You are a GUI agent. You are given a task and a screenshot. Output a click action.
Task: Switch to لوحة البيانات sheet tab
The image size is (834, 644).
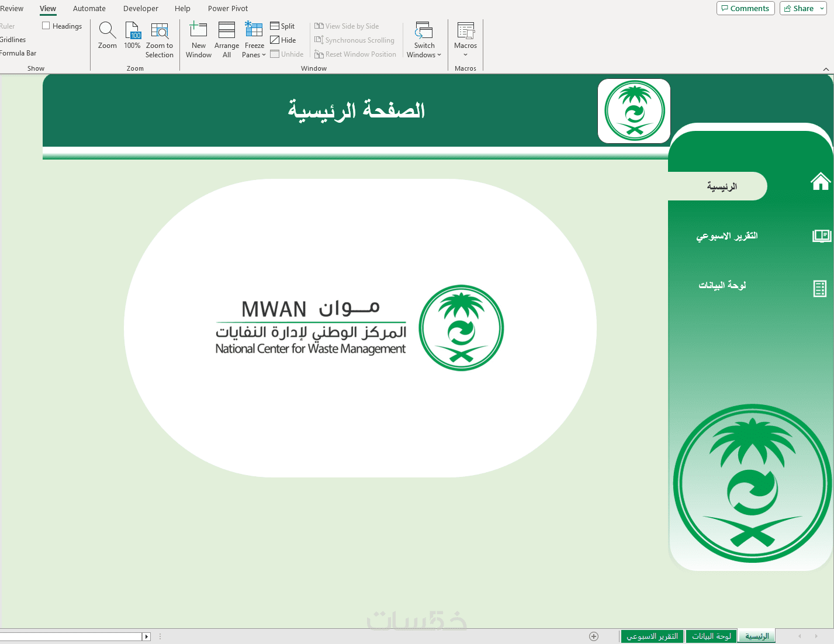click(711, 636)
